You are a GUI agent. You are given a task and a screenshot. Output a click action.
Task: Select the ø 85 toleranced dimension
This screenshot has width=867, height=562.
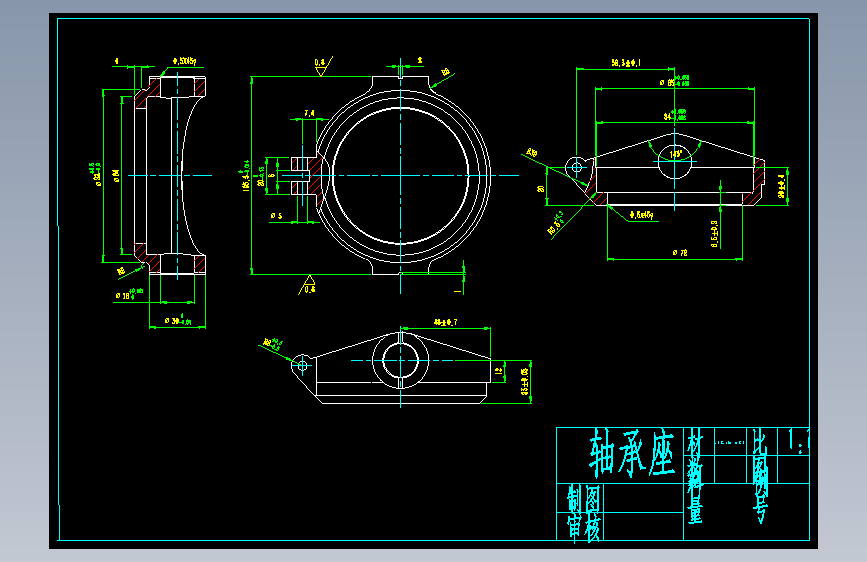tap(674, 81)
